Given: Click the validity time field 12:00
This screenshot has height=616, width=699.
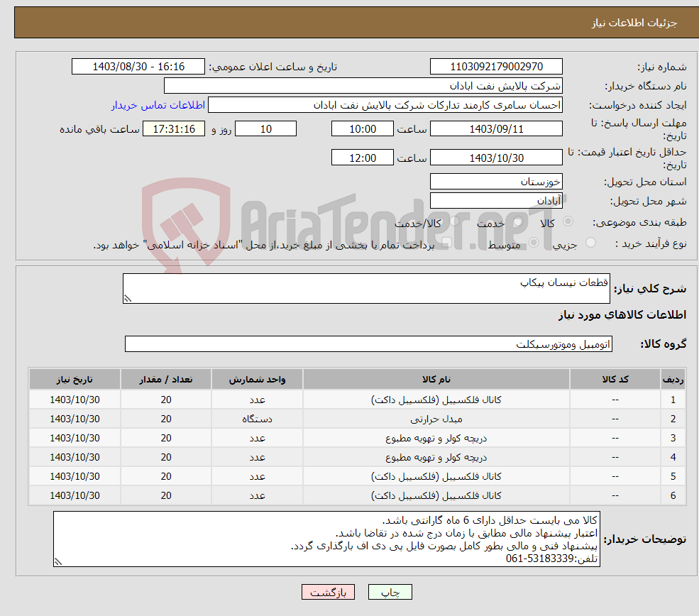Looking at the screenshot, I should [x=363, y=158].
